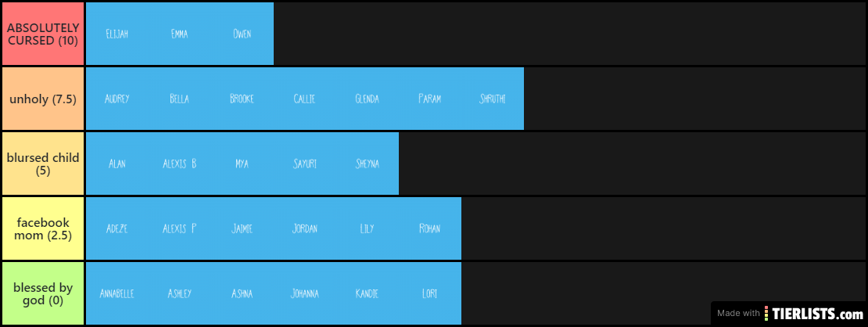Screen dimensions: 868x327
Task: Click the Rohan tile
Action: (430, 228)
